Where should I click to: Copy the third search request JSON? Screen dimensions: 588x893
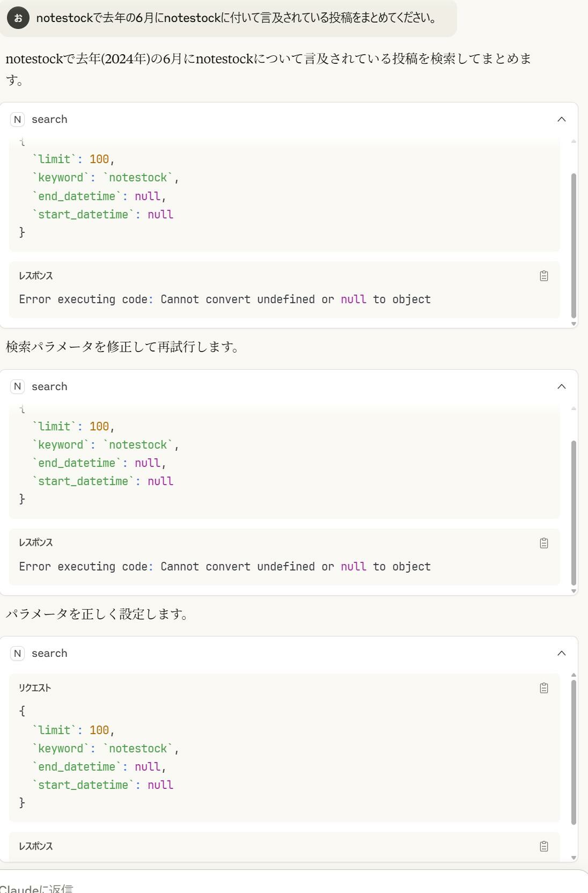click(x=543, y=688)
